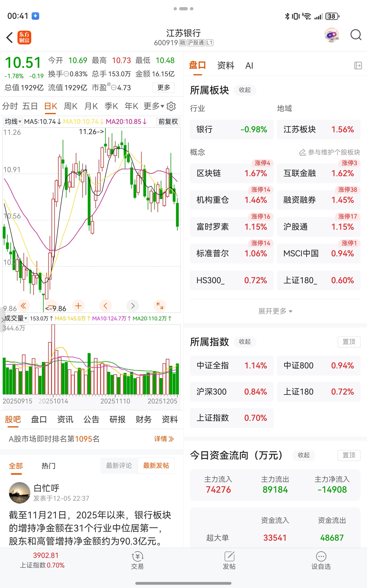Toggle 前复权 price adjustment

point(168,122)
